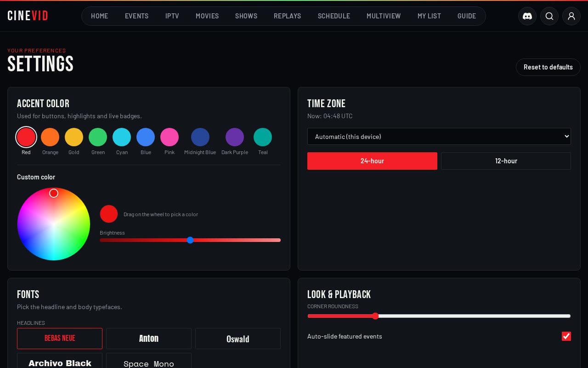
Task: Open the Multiview page
Action: click(384, 16)
